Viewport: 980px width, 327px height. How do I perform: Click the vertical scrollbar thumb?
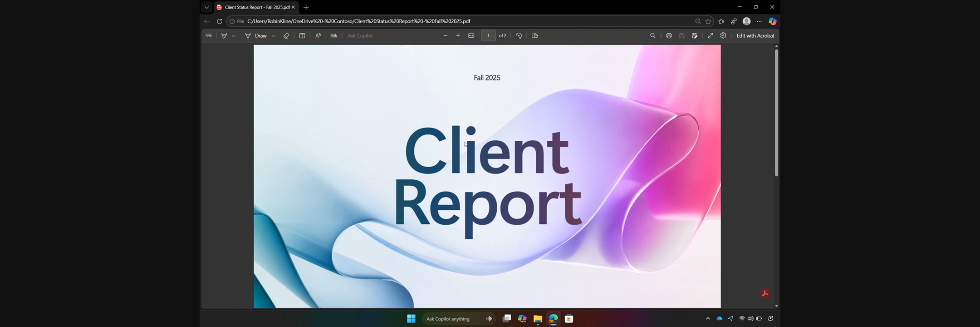point(776,113)
